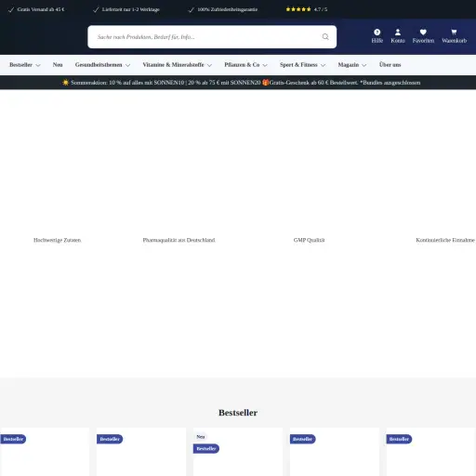Click the Neu badge on the third product card
Screen dimensions: 476x476
(x=201, y=437)
